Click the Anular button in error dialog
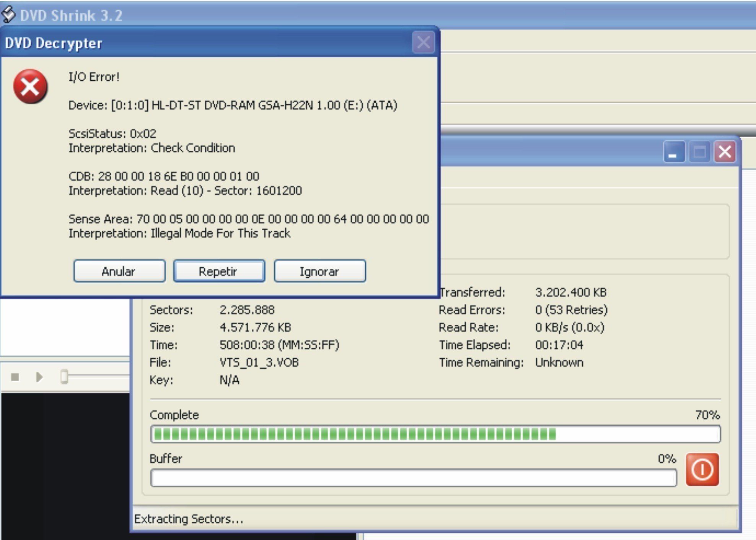The width and height of the screenshot is (756, 540). [x=119, y=271]
